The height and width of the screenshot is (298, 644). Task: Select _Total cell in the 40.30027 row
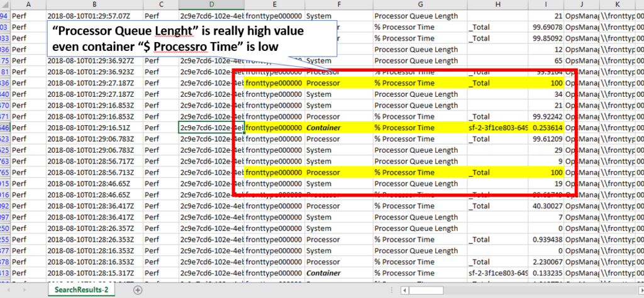[498, 206]
